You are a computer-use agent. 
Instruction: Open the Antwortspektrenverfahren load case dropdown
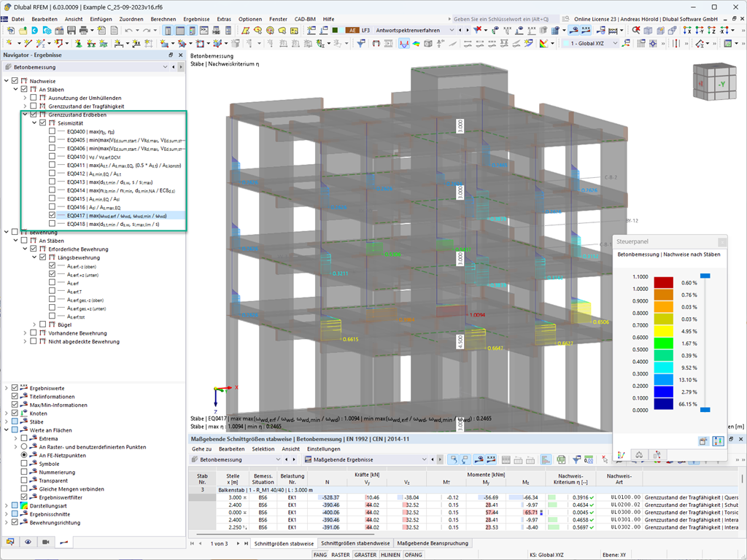pos(452,30)
